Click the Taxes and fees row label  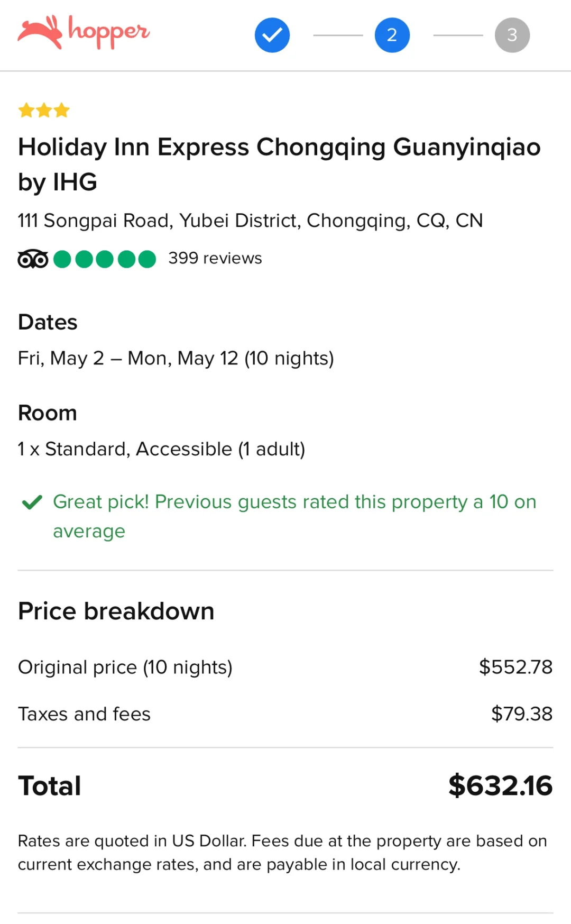coord(84,714)
